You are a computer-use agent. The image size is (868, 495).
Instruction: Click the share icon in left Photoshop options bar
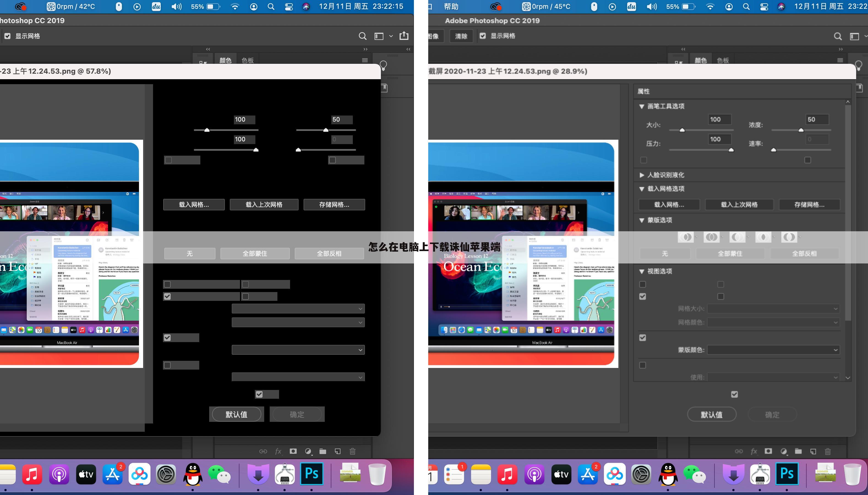(x=404, y=36)
